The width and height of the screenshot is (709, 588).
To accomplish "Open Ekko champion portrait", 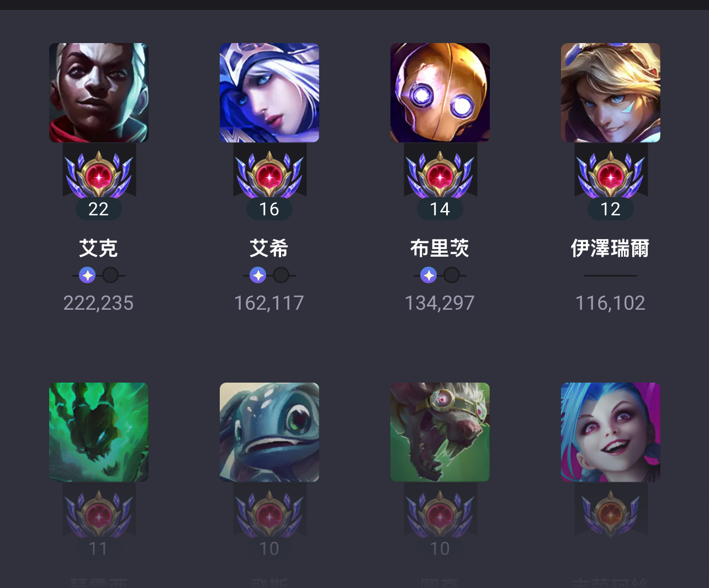I will [x=99, y=93].
